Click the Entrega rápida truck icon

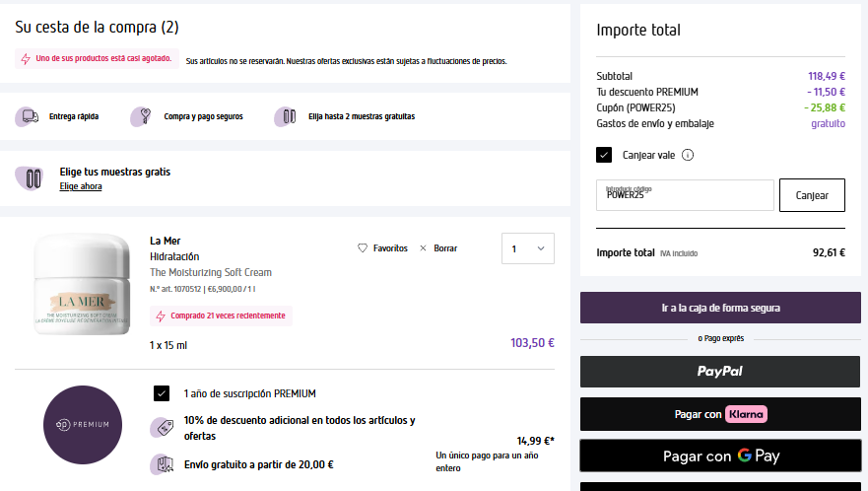(27, 116)
